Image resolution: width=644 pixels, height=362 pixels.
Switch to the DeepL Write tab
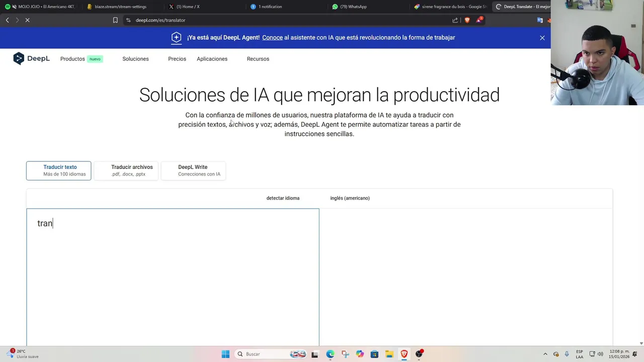pos(194,170)
